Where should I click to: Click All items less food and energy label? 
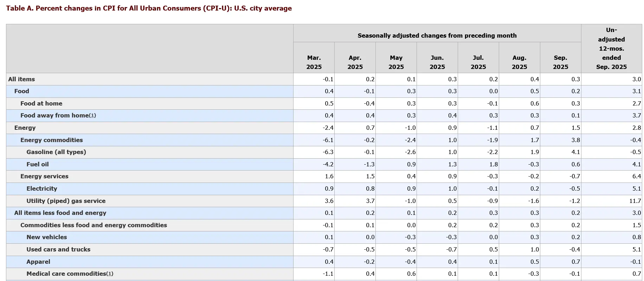coord(60,213)
